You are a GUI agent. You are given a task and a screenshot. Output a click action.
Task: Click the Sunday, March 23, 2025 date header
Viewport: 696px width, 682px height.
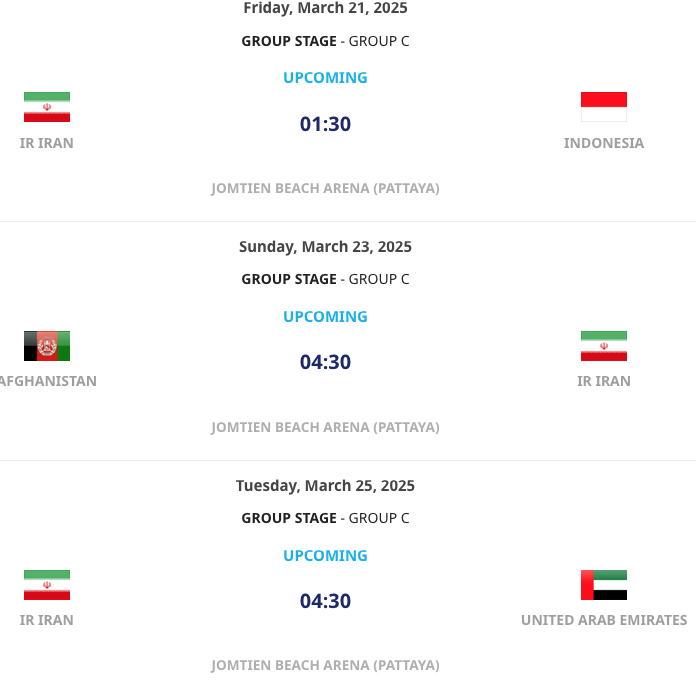pyautogui.click(x=325, y=247)
